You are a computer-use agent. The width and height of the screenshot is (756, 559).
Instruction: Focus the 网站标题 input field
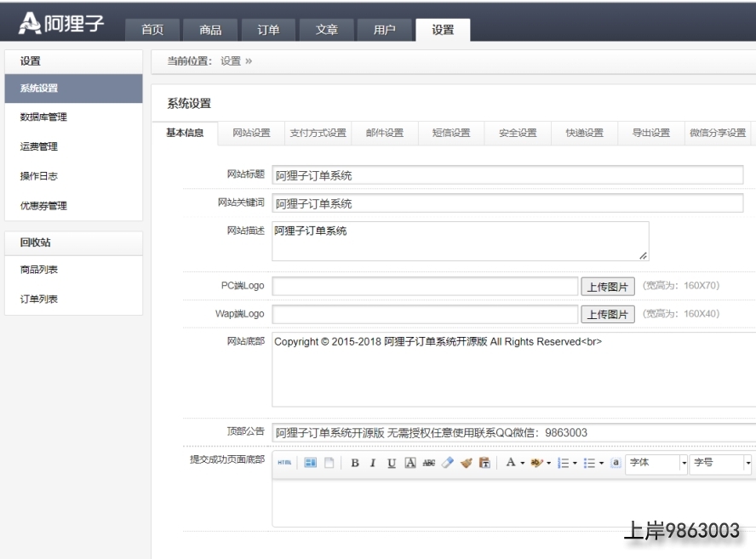tap(507, 175)
